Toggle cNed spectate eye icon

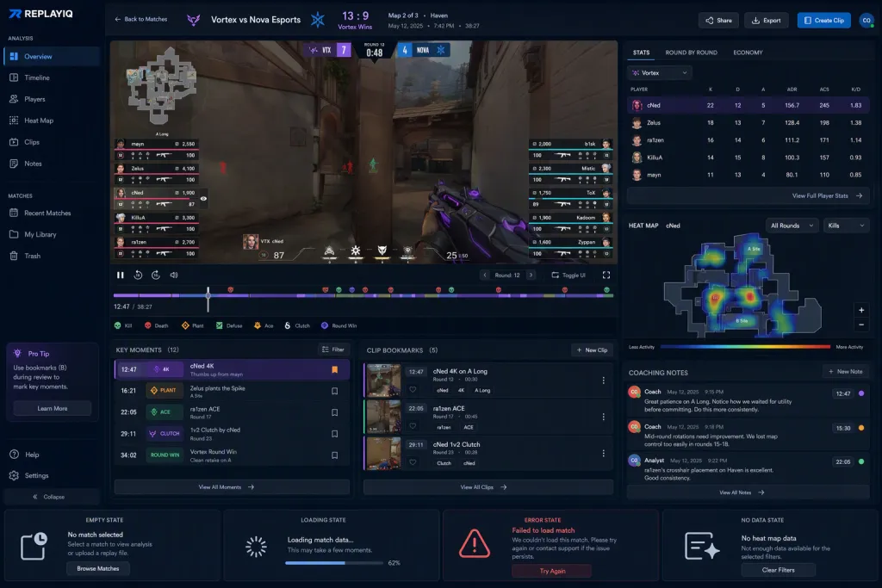203,198
